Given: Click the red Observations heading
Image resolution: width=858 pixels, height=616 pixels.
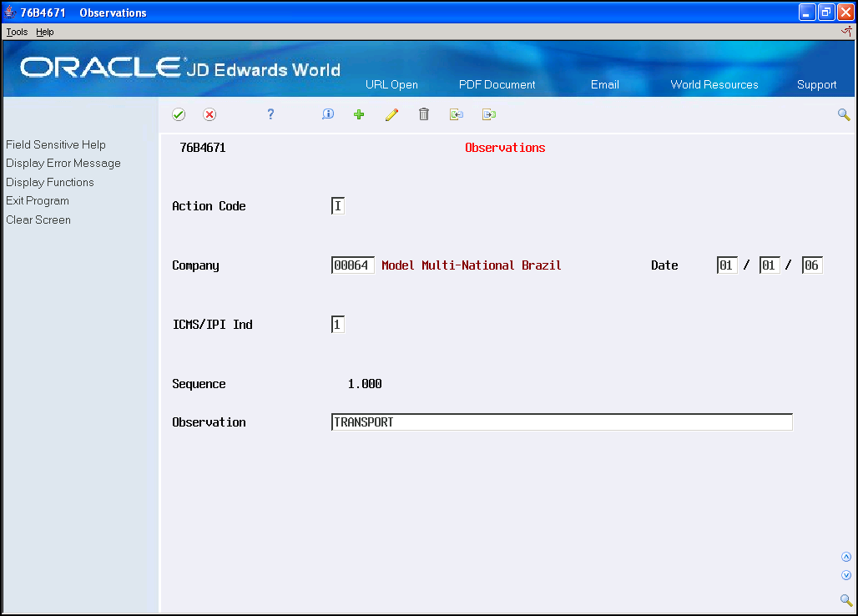Looking at the screenshot, I should click(505, 148).
